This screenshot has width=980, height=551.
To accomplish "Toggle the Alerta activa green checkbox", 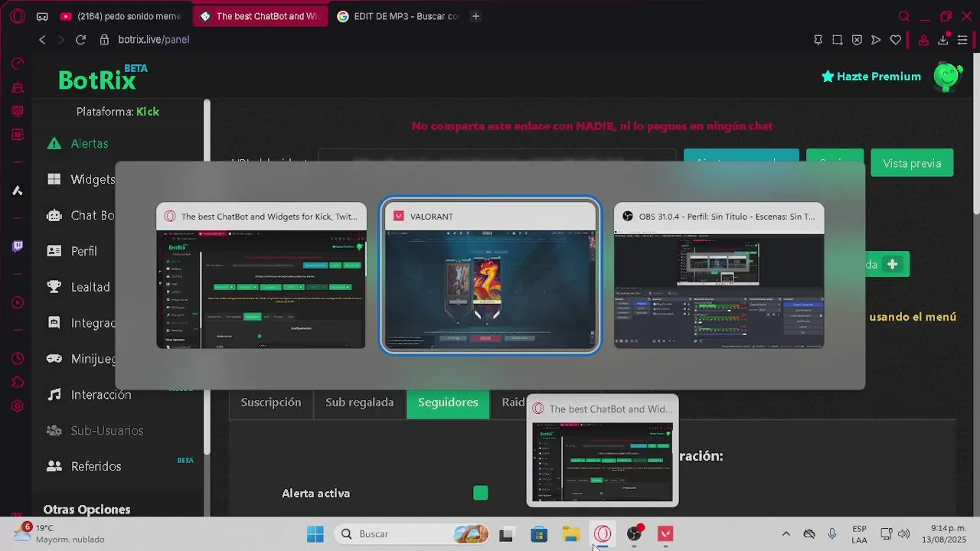I will tap(481, 494).
